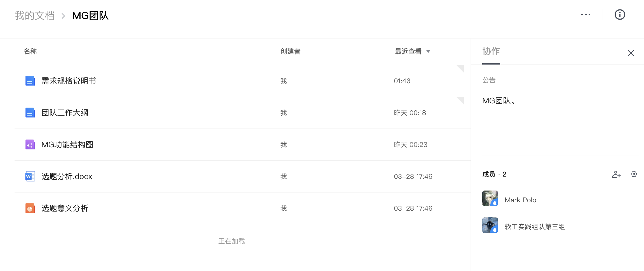
Task: Open the 团队工作大纲 document
Action: (65, 113)
